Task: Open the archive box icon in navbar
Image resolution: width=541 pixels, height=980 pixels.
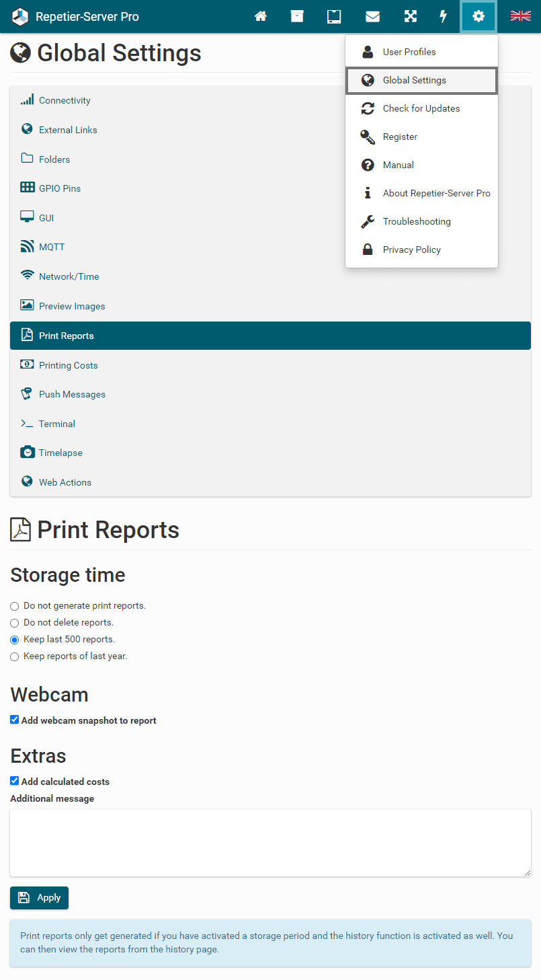Action: pyautogui.click(x=297, y=17)
